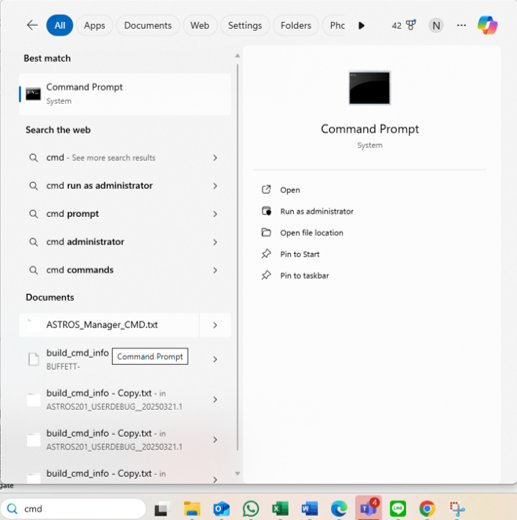Expand chevron for cmd run as administrator

click(x=215, y=186)
